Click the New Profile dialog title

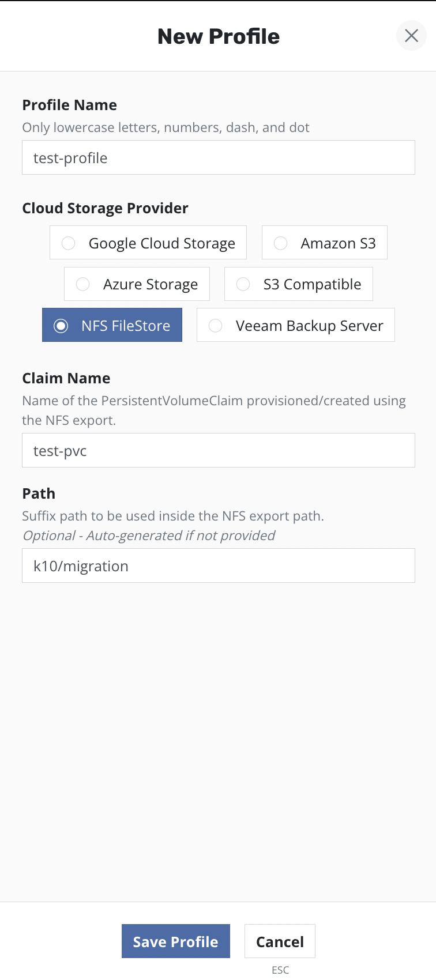[x=219, y=36]
